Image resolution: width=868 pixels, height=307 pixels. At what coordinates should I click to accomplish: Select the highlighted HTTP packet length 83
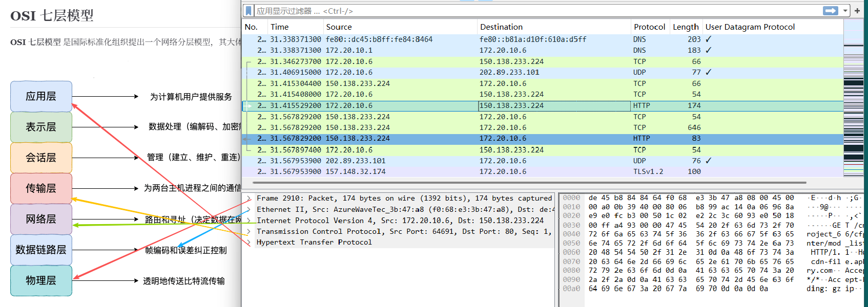[x=543, y=138]
